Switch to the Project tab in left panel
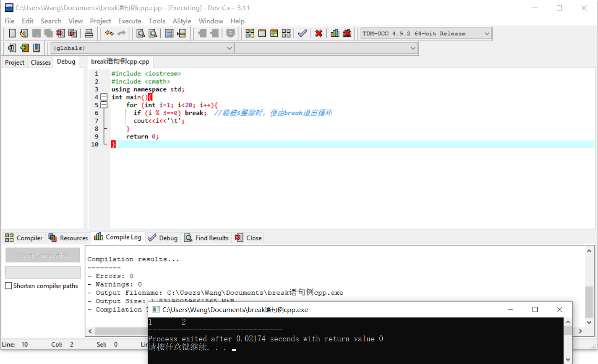The width and height of the screenshot is (598, 364). point(15,62)
